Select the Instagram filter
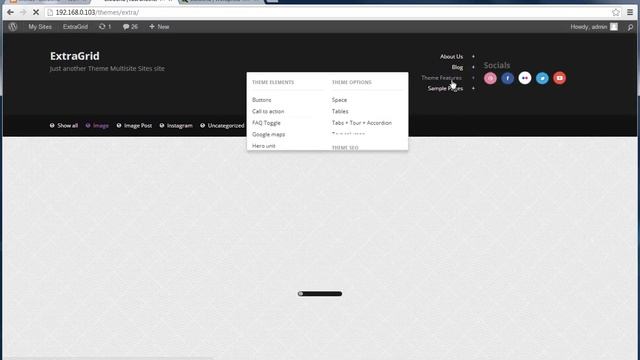640x360 pixels. coord(176,126)
